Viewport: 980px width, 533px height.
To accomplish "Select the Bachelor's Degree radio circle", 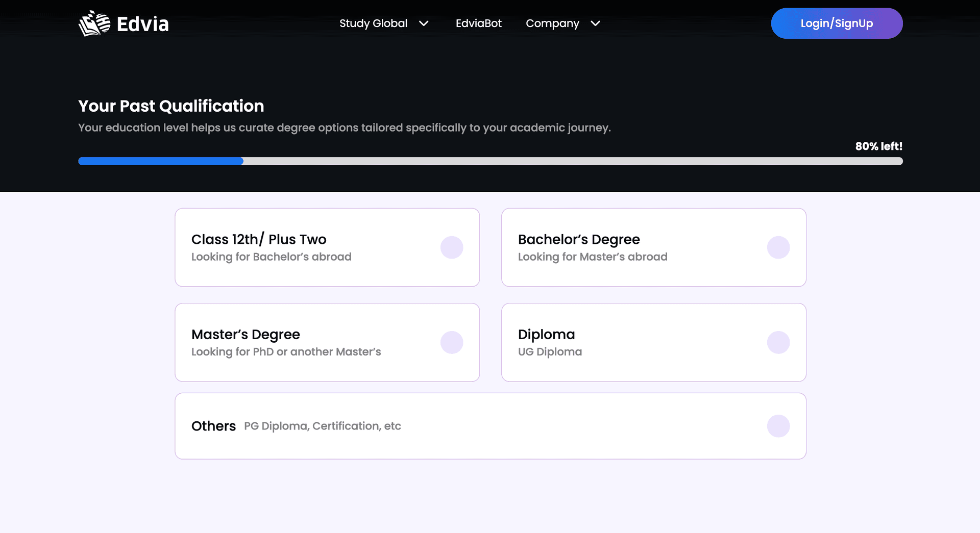I will pos(778,247).
